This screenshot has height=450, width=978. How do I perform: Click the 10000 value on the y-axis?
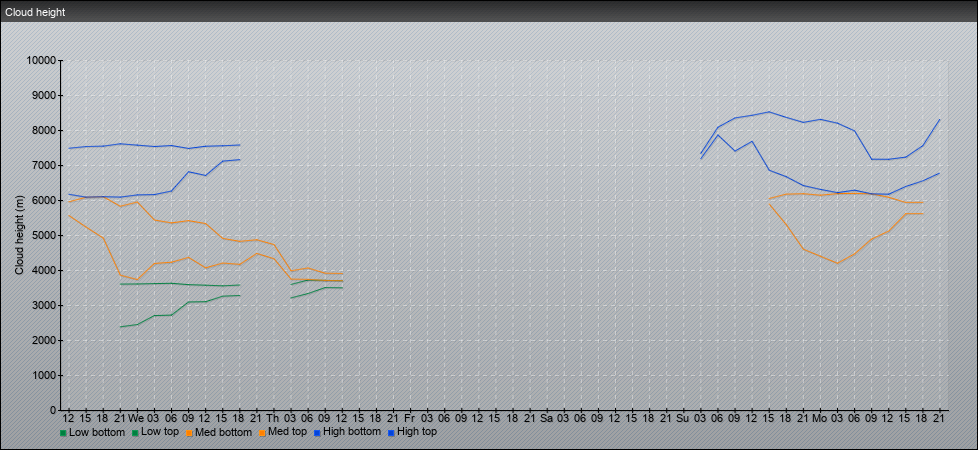40,61
